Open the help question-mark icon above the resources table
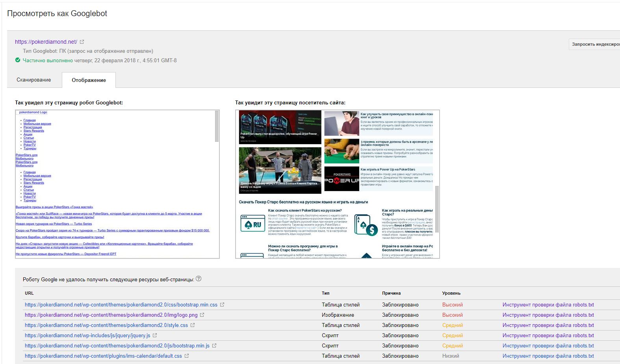Image resolution: width=620 pixels, height=364 pixels. click(x=199, y=279)
